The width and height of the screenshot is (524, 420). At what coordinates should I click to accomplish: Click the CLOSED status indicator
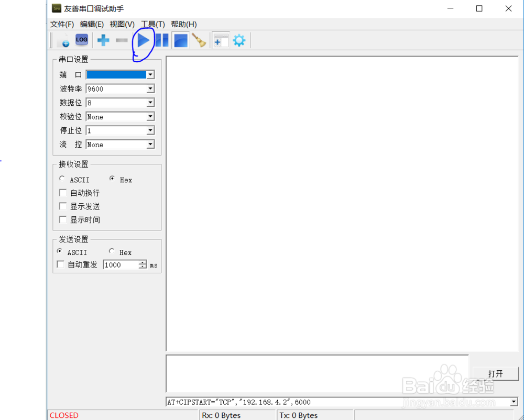click(64, 415)
